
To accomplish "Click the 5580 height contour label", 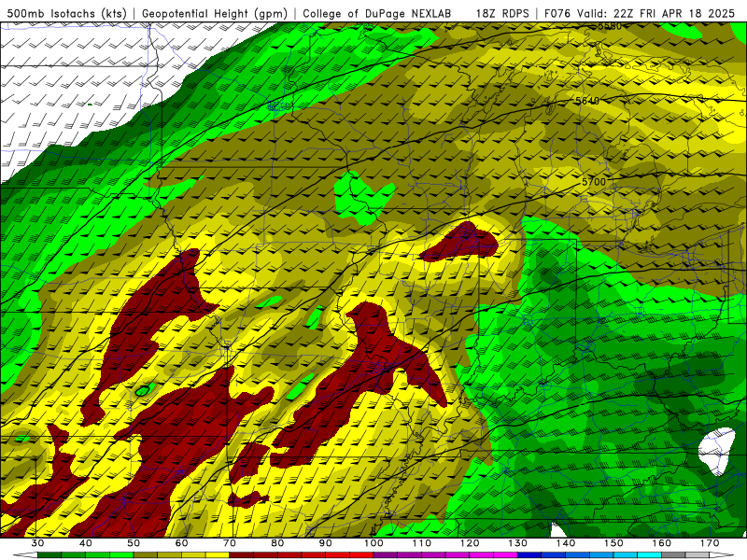I will [610, 26].
